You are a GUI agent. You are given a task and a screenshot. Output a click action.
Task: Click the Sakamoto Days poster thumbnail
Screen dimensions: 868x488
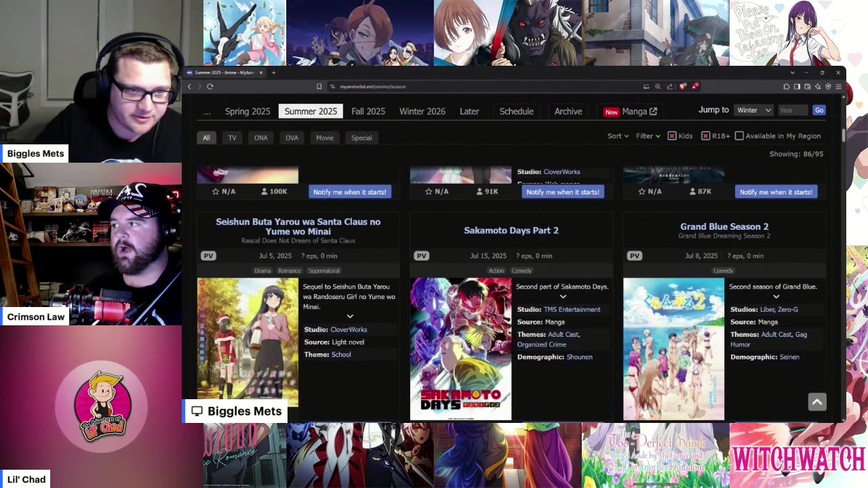[460, 349]
